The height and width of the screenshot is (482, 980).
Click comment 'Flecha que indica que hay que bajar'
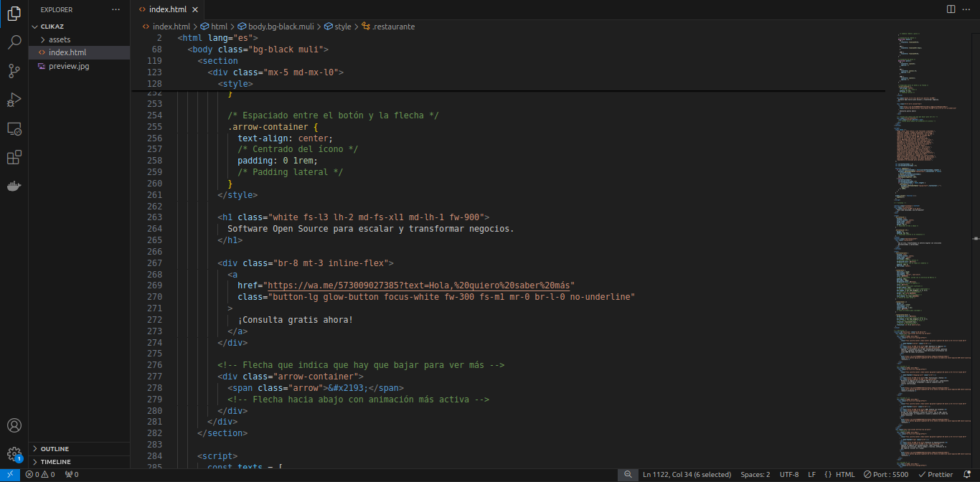(361, 365)
